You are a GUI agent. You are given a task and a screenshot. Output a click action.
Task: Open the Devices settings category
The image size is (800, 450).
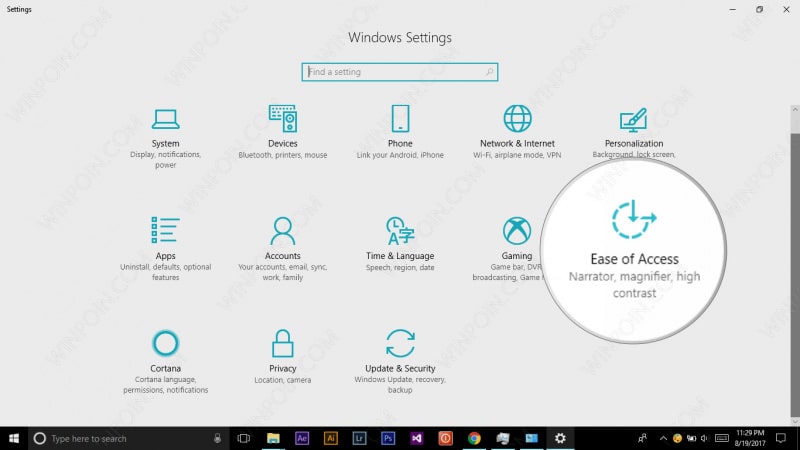[283, 133]
